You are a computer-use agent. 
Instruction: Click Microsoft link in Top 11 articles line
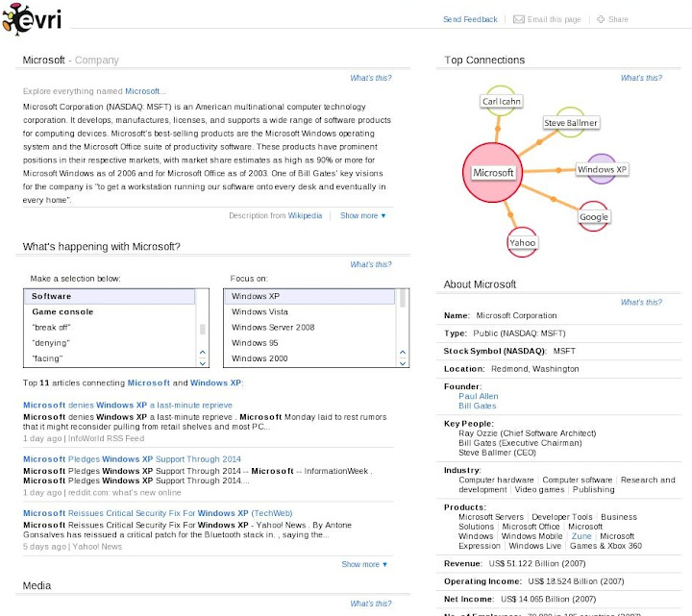point(149,383)
